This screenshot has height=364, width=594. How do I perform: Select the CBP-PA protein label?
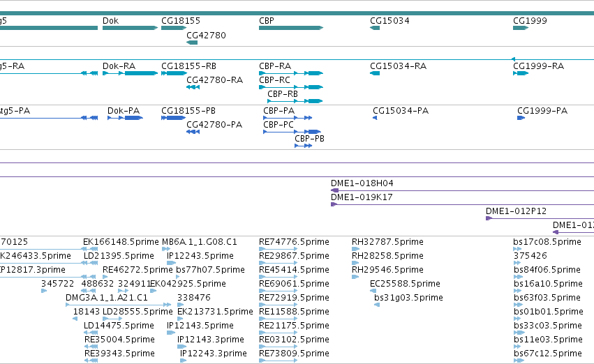(x=279, y=111)
